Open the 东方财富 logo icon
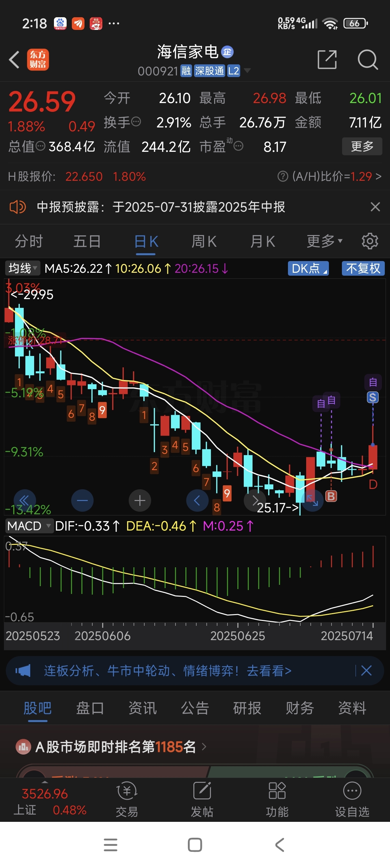 38,59
